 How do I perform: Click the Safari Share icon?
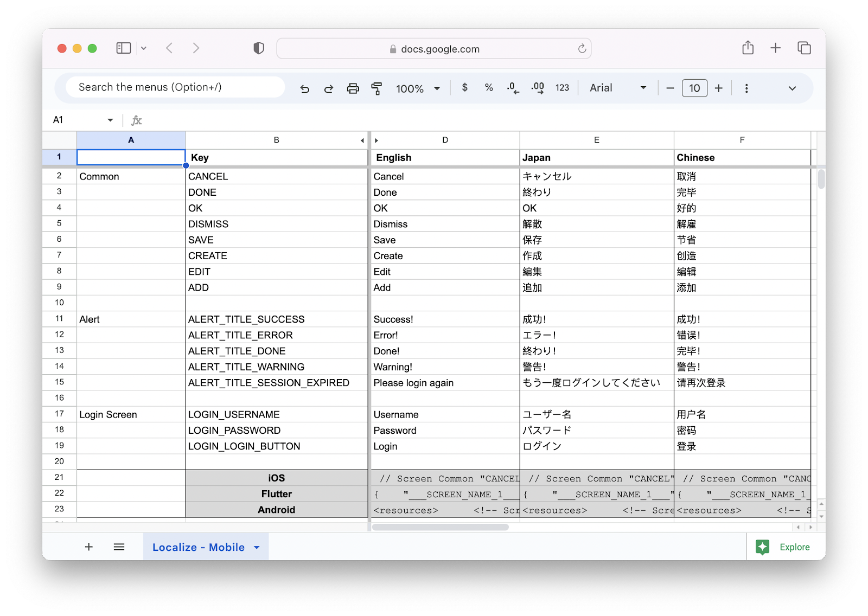pos(748,48)
